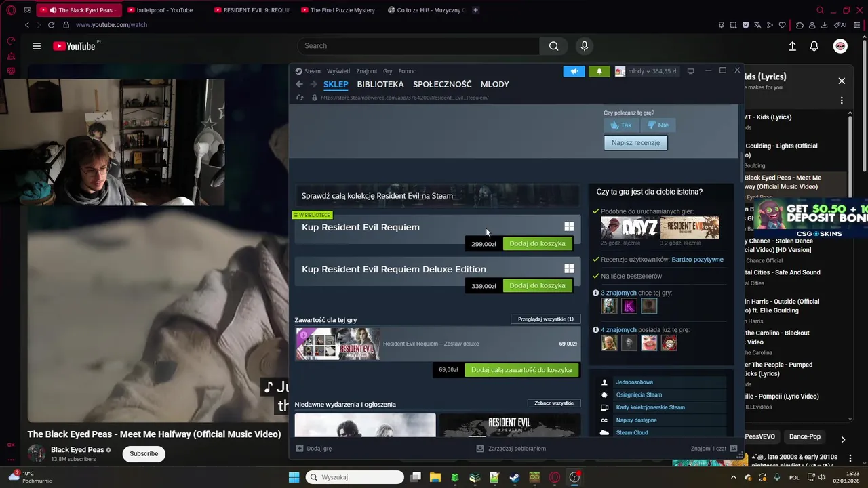Select Dance-Pop filter chip
Image resolution: width=868 pixels, height=488 pixels.
[805, 436]
